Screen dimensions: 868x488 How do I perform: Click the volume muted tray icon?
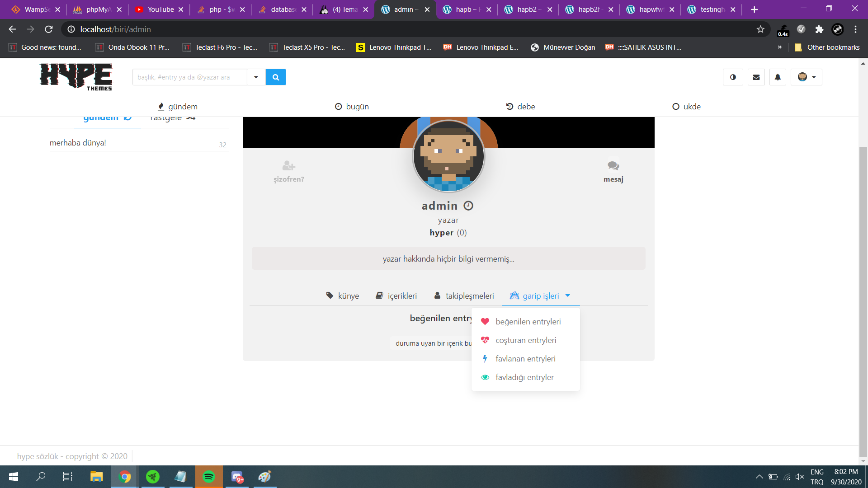pyautogui.click(x=800, y=477)
